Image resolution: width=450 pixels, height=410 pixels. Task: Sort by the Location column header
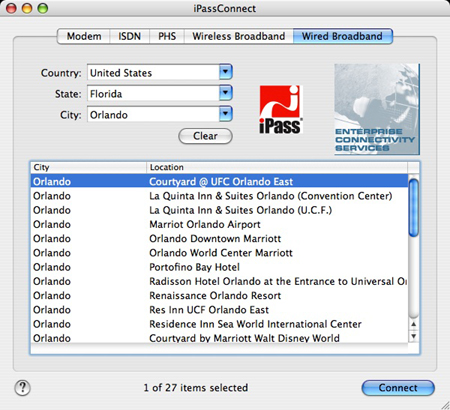[x=277, y=167]
